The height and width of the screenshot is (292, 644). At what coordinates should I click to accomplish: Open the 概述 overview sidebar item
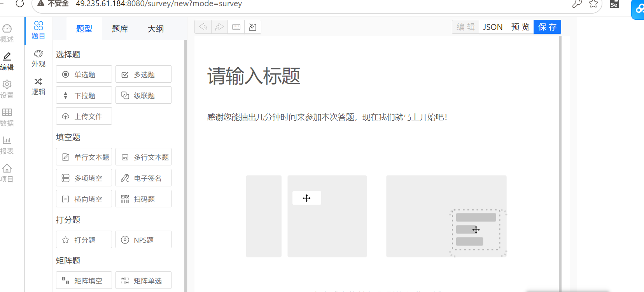(7, 33)
